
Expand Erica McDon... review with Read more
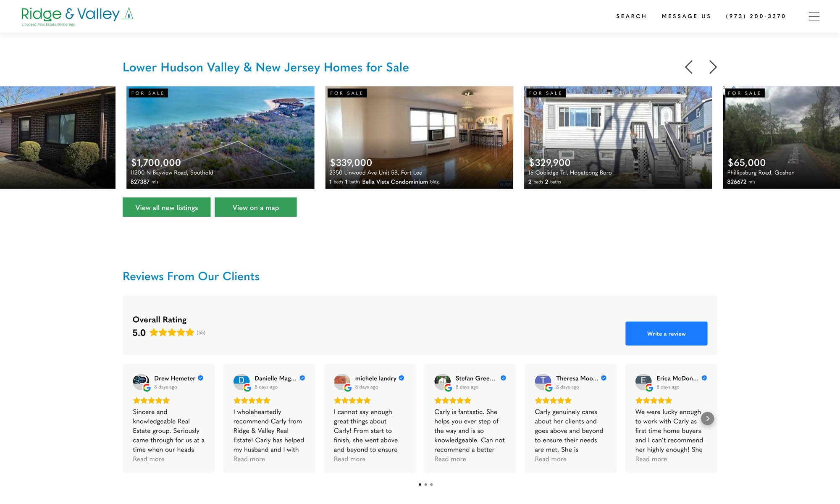(x=651, y=459)
